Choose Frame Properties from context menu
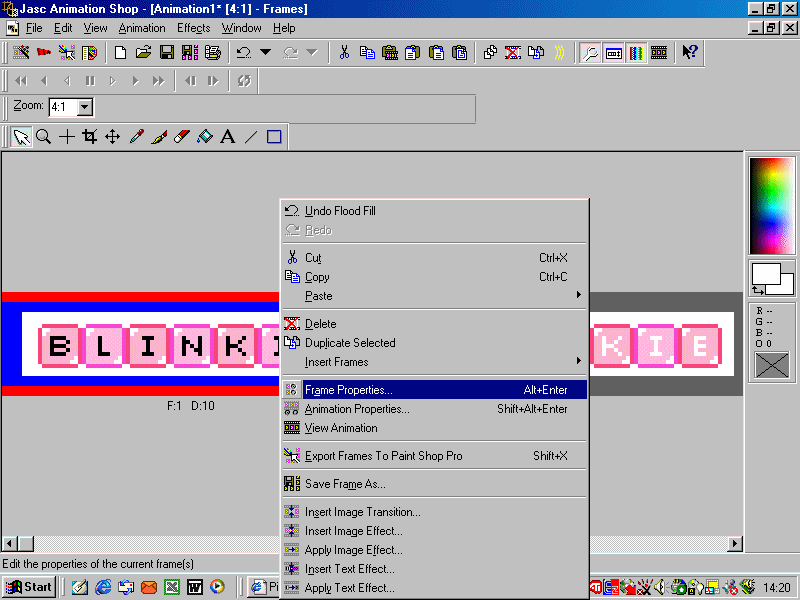 435,390
